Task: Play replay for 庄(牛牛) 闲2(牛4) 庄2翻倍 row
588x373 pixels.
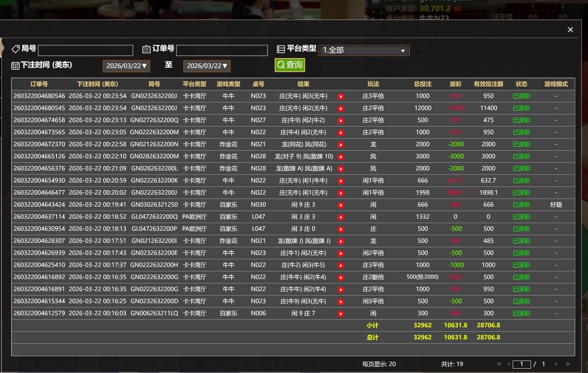Action: (x=341, y=278)
